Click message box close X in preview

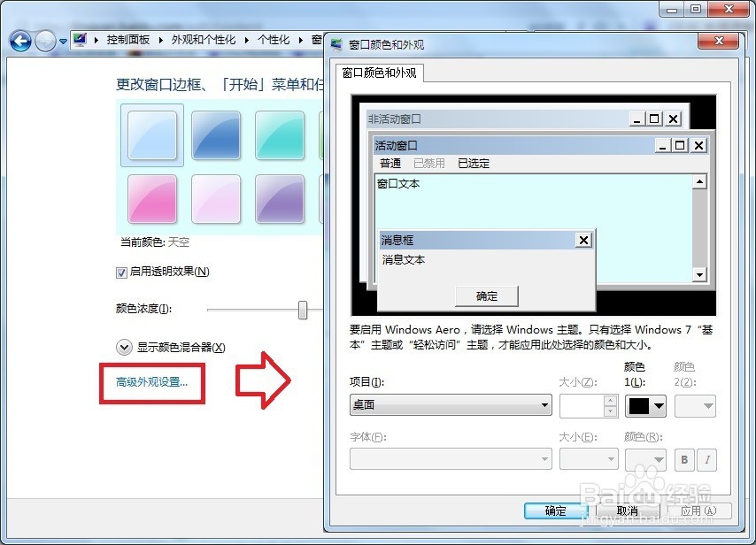(x=583, y=240)
